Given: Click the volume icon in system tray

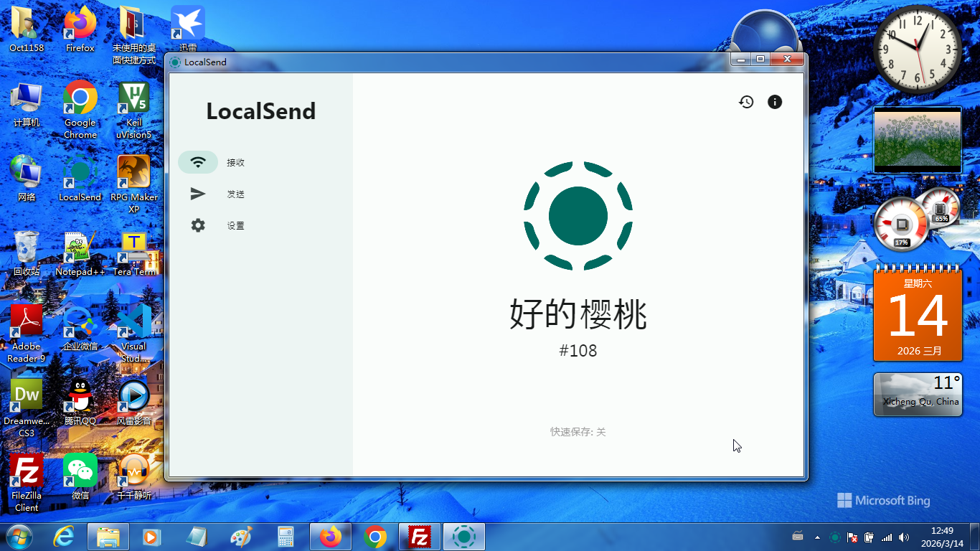Looking at the screenshot, I should click(903, 537).
